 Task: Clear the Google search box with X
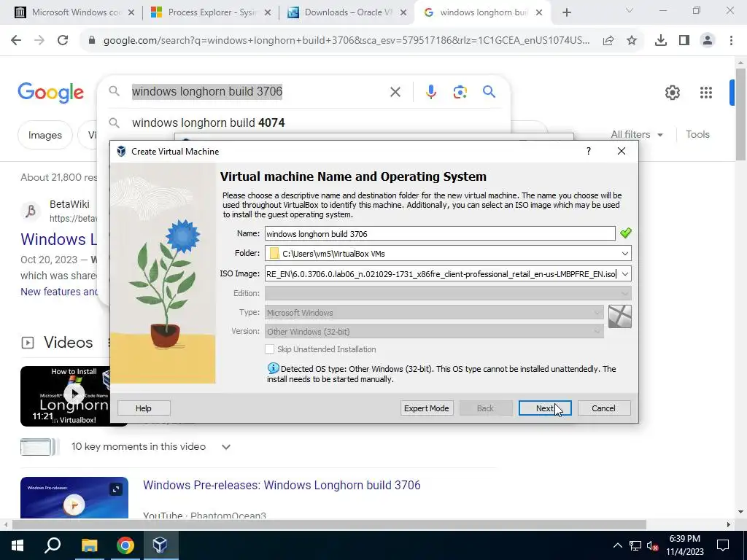pyautogui.click(x=395, y=92)
